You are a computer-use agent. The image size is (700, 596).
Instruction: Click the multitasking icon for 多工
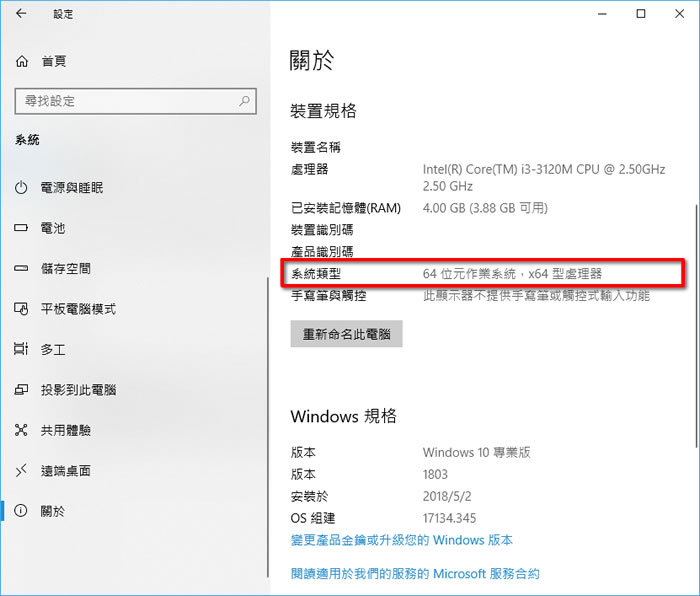(21, 349)
